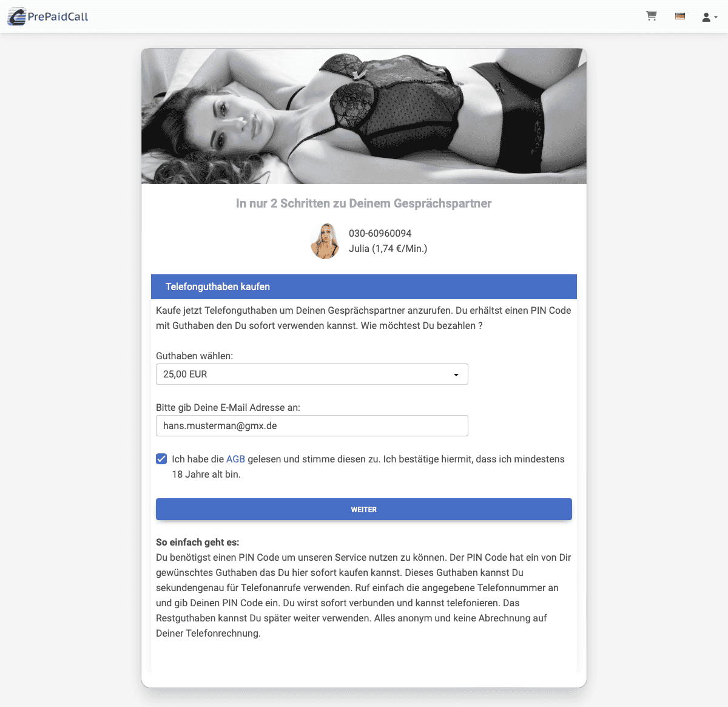
Task: Click the E-Mail Adresse input field
Action: (312, 426)
